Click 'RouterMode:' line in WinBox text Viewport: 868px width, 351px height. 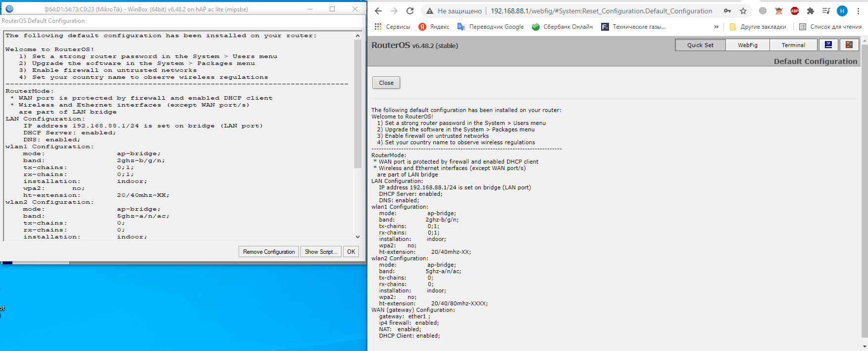(30, 91)
